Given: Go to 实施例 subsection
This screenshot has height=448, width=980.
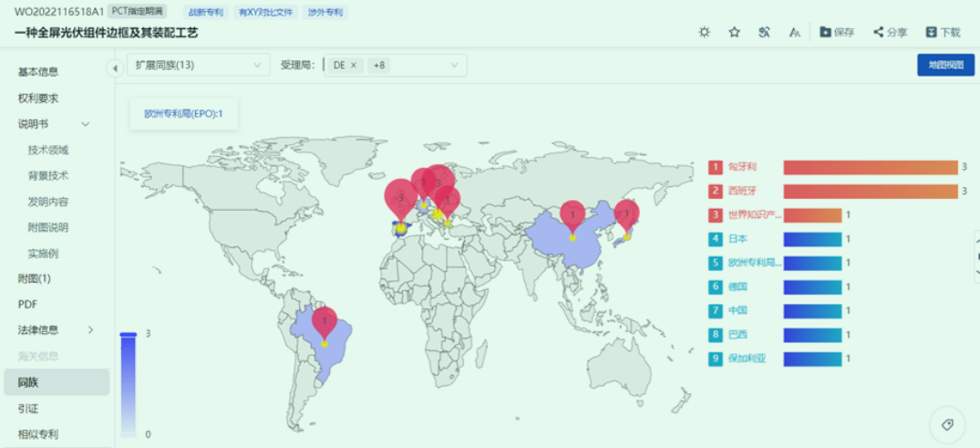Looking at the screenshot, I should tap(43, 254).
